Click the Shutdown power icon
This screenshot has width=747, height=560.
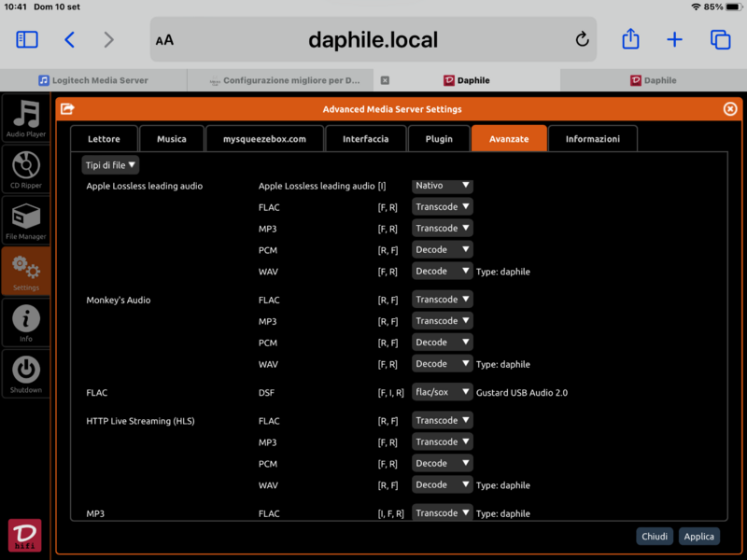26,372
